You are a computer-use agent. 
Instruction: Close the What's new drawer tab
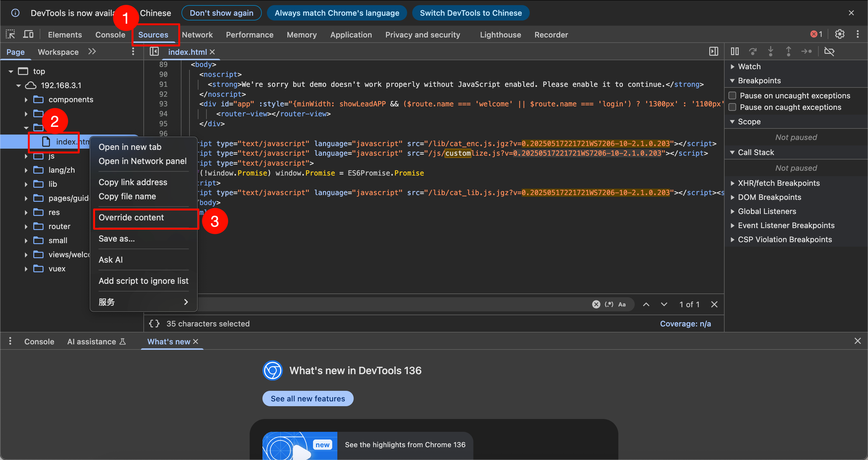pyautogui.click(x=196, y=341)
